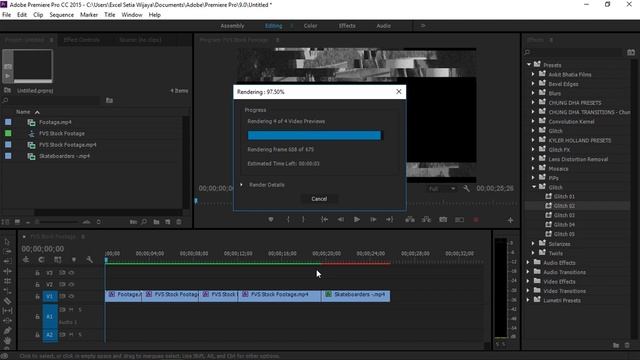Expand Audio Effects folder
The image size is (640, 360).
[x=528, y=262]
